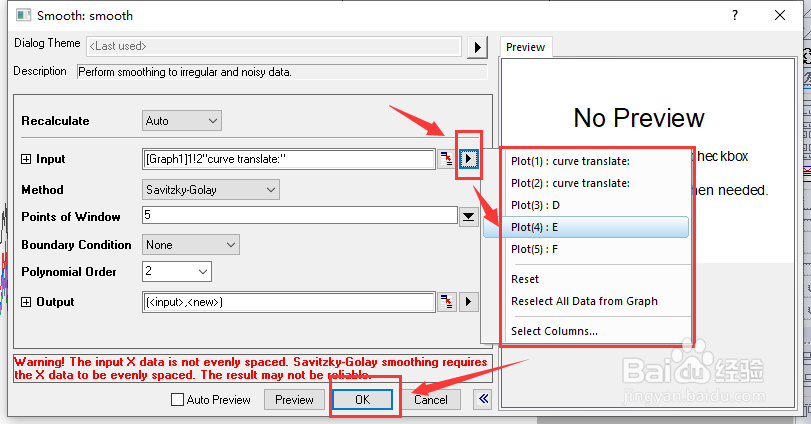Choose Plot(5) : F from menu
811x424 pixels.
[587, 249]
